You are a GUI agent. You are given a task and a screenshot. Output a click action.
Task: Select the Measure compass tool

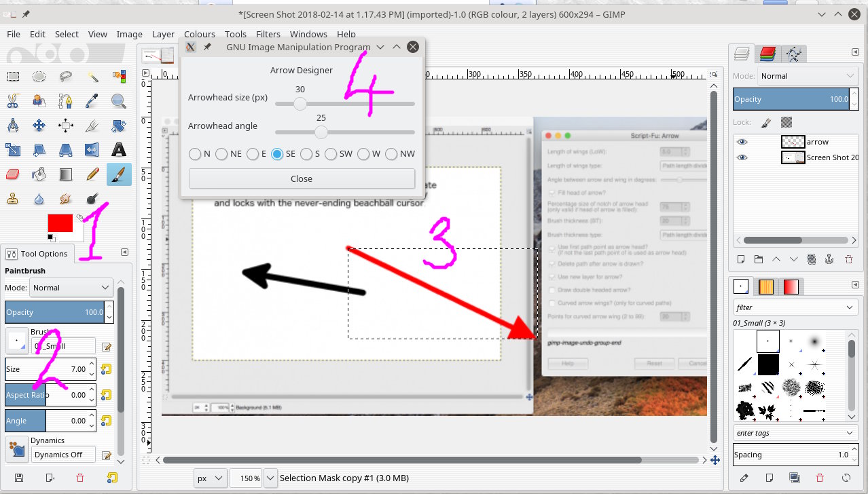tap(13, 126)
